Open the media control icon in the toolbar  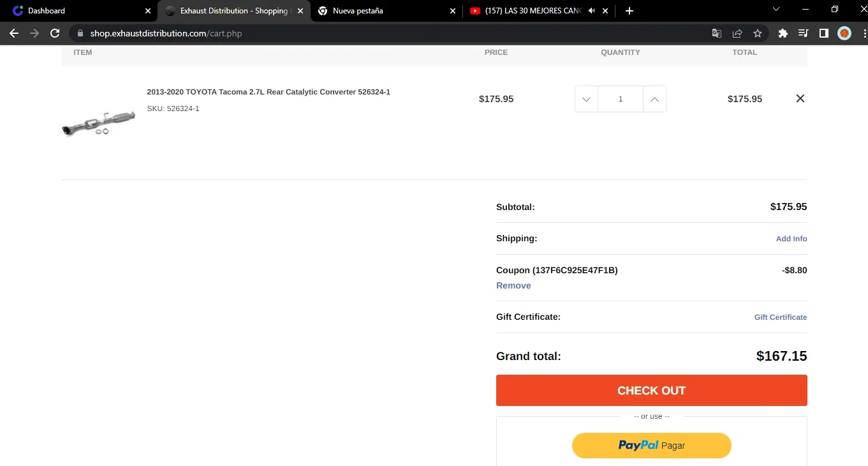click(x=804, y=33)
